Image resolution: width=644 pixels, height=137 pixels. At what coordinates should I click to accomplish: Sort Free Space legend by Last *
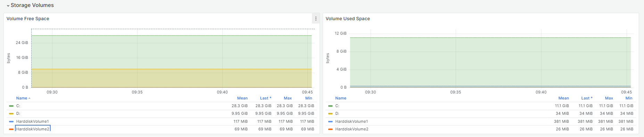266,98
